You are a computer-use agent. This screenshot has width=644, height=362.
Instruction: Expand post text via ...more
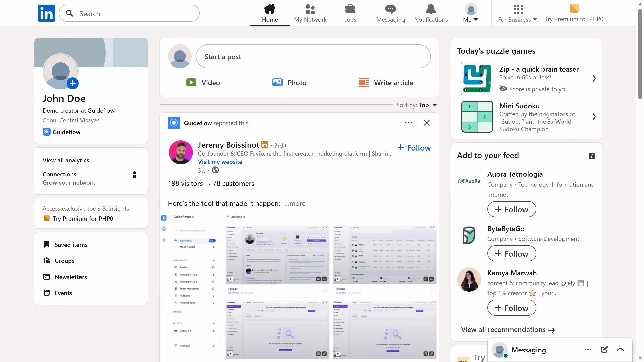(295, 204)
